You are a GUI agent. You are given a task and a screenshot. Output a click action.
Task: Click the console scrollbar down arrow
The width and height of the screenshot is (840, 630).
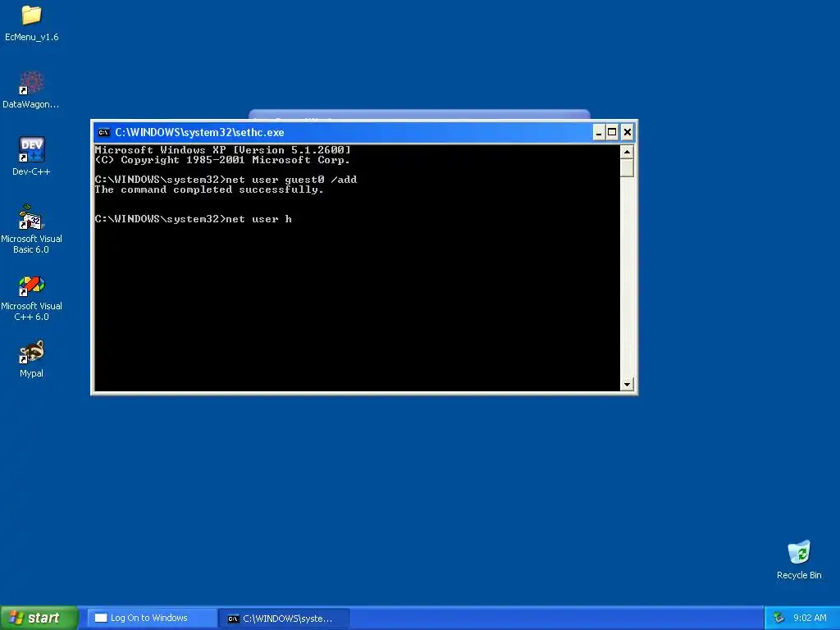pos(627,384)
